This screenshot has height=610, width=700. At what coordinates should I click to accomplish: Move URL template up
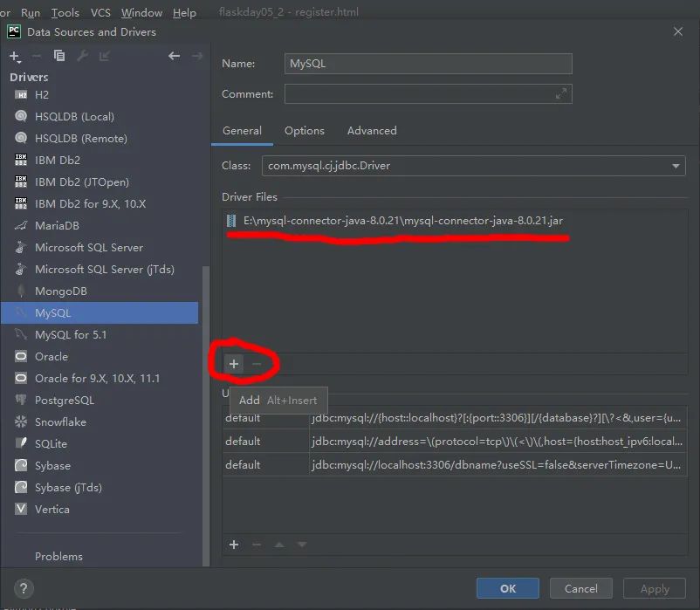(x=279, y=545)
